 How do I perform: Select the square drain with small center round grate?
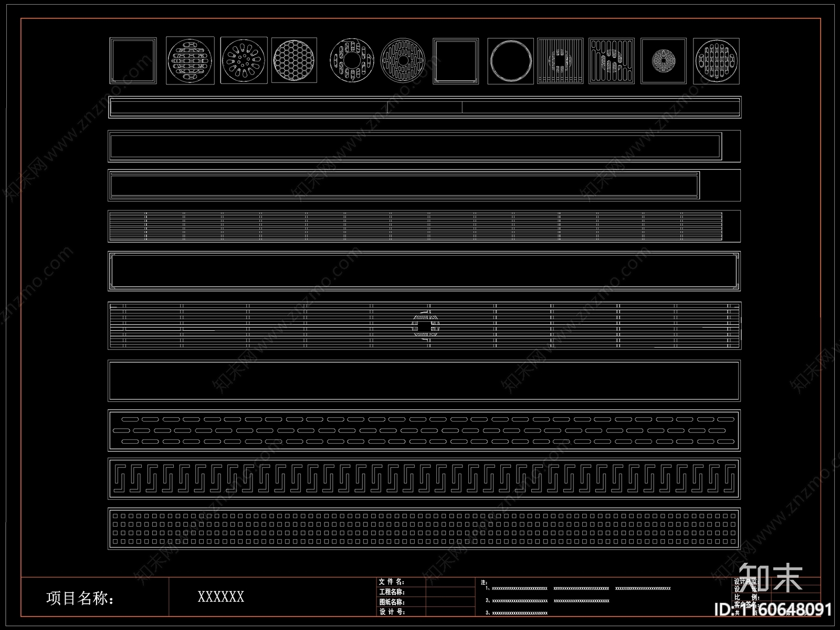pos(664,60)
